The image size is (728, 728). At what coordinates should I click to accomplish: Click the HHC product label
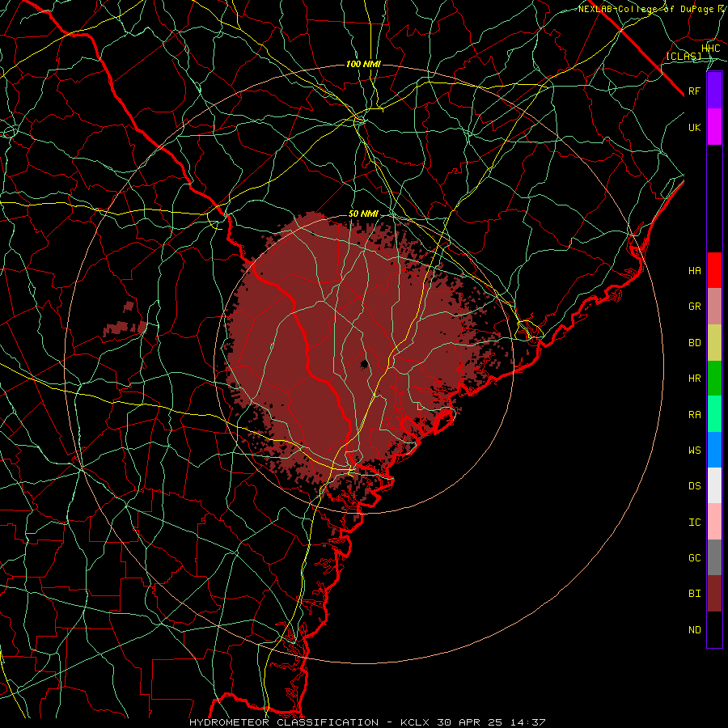pyautogui.click(x=711, y=49)
